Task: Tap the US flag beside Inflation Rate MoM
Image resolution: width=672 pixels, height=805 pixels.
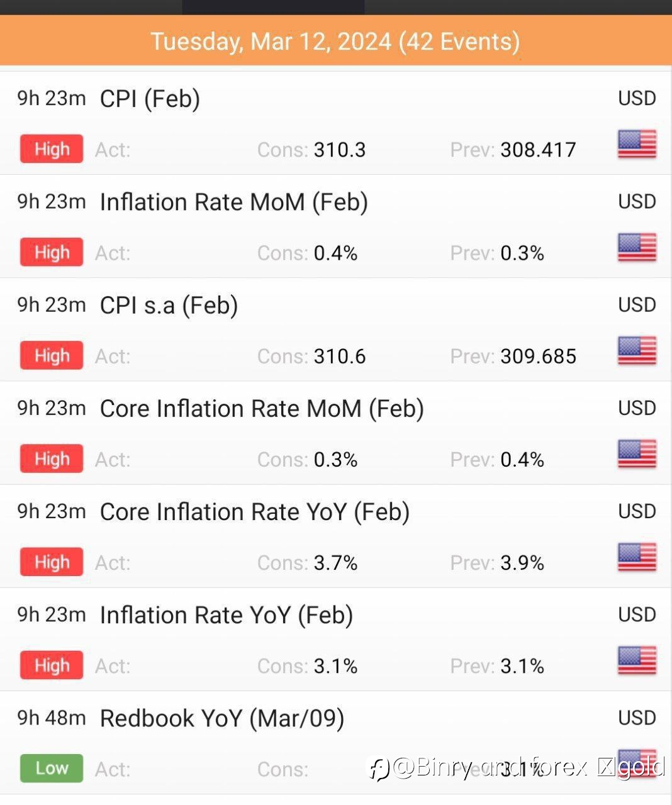Action: coord(637,248)
